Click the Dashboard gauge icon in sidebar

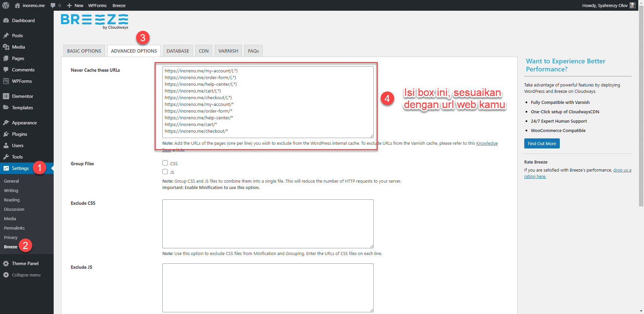[x=6, y=20]
